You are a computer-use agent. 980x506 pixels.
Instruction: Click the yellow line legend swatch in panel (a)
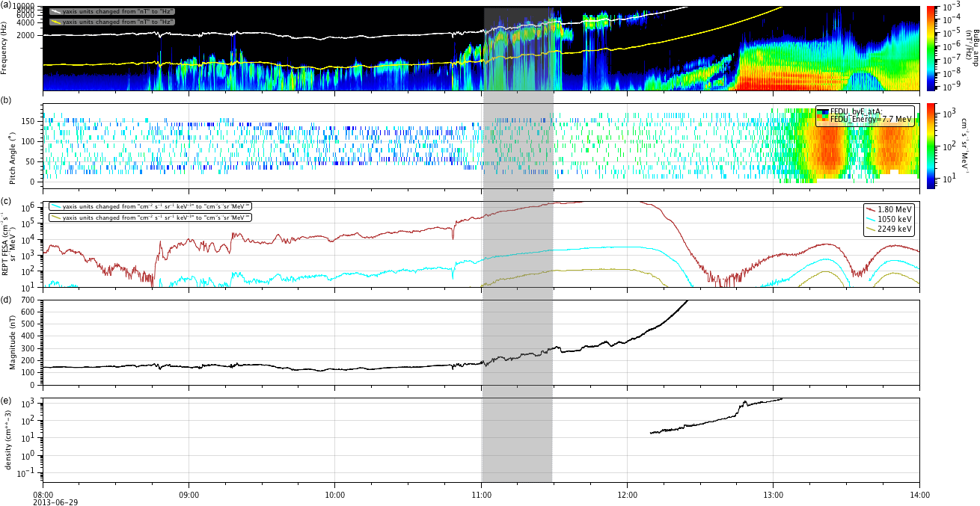(55, 22)
